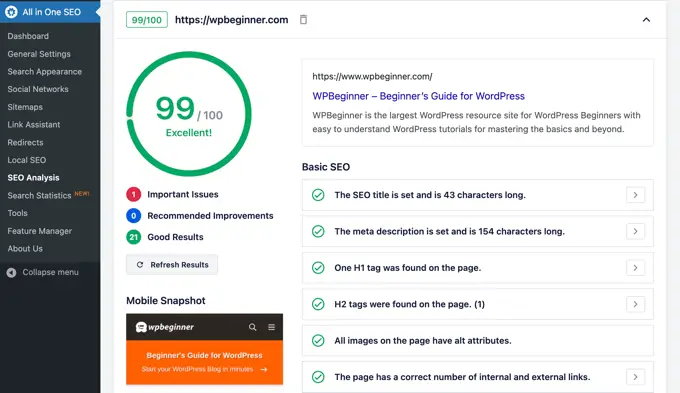The height and width of the screenshot is (393, 680).
Task: Expand the meta description row chevron
Action: [x=635, y=231]
